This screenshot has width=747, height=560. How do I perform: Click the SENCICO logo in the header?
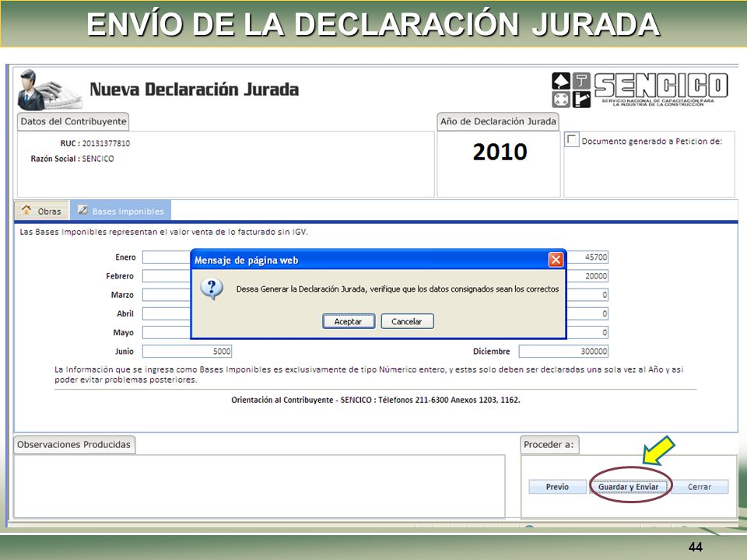click(640, 90)
